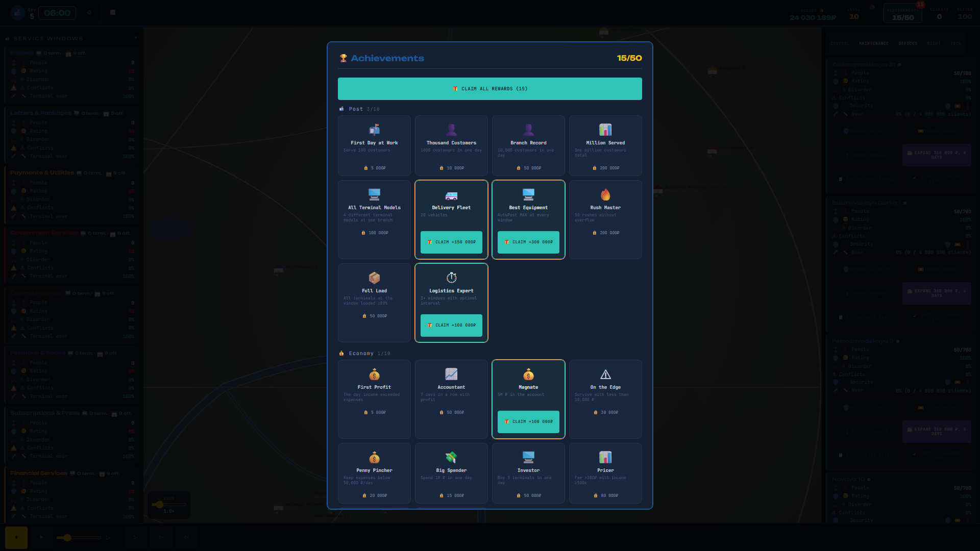Collapse the Service Windows panel arrow
980x551 pixels.
coord(136,38)
